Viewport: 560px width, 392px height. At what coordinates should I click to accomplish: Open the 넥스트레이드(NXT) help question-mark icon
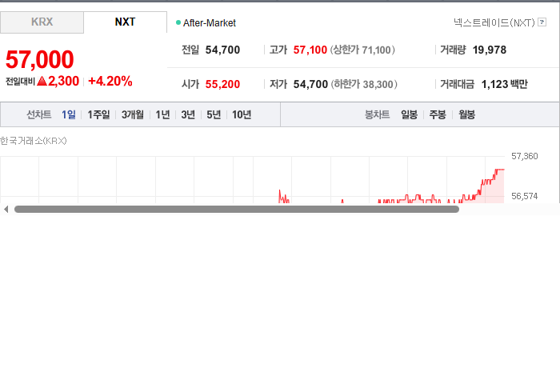coord(542,22)
